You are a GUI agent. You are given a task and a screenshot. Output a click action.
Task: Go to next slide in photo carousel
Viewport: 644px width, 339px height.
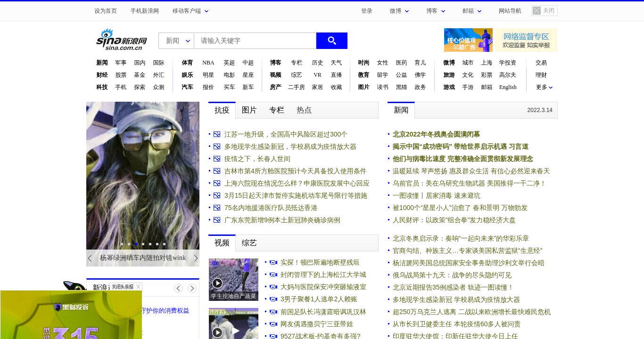196,258
